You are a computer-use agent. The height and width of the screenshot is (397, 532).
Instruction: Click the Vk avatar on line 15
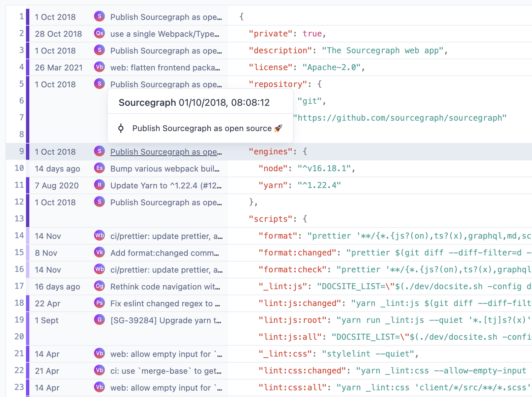click(x=99, y=252)
